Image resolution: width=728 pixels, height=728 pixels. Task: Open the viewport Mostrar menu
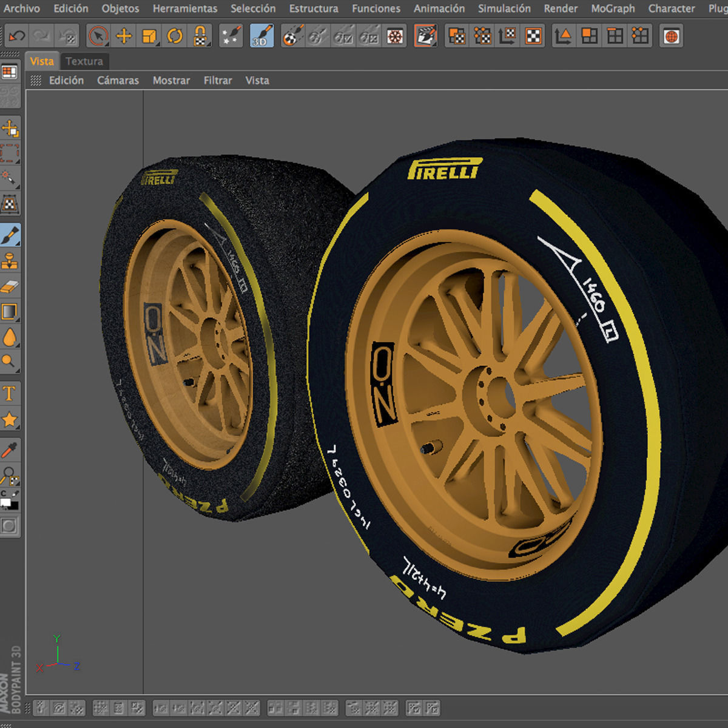(x=171, y=80)
